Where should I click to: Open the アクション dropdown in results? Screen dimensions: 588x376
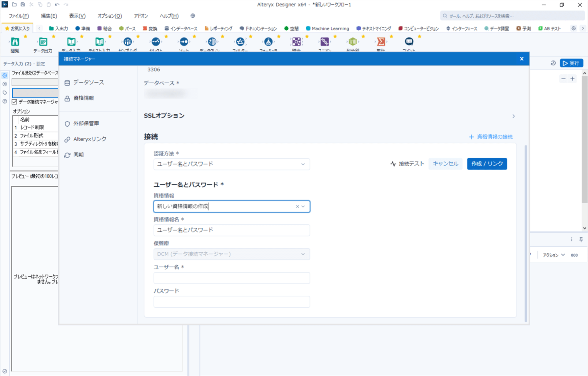[554, 255]
